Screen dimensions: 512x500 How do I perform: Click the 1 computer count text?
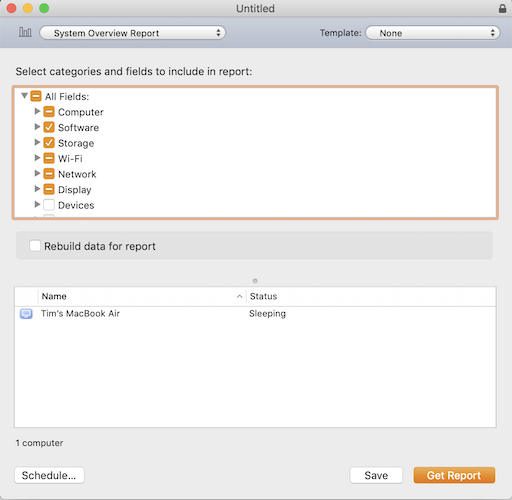coord(39,443)
